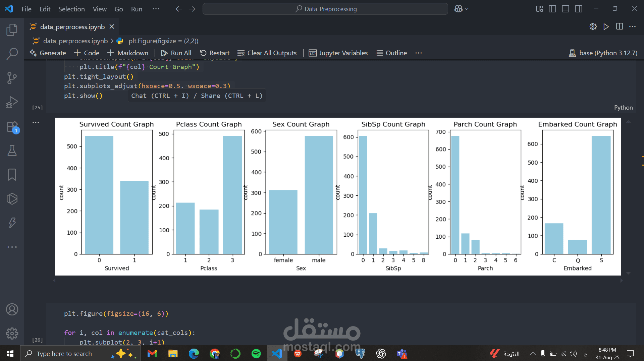Expand the Copilot dropdown chevron
The image size is (644, 361).
467,9
